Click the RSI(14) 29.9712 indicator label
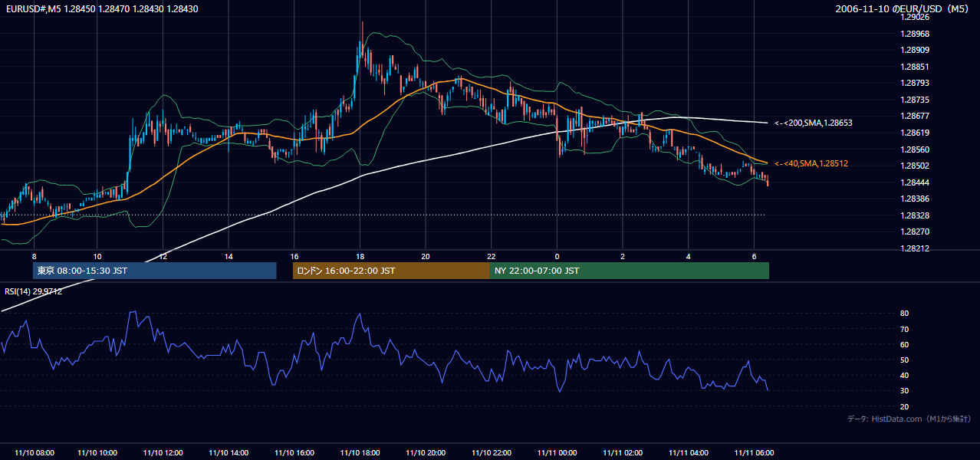The height and width of the screenshot is (460, 980). [34, 291]
